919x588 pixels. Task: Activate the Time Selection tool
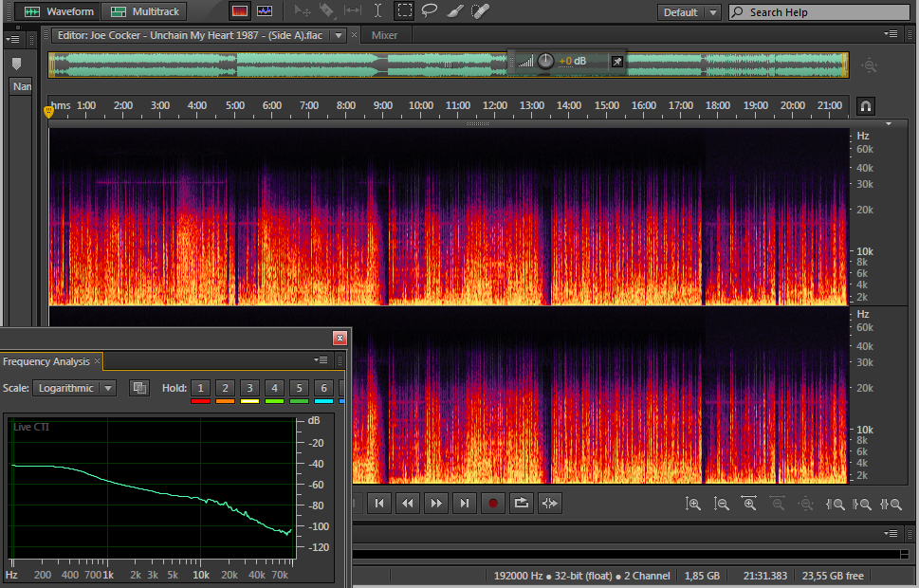point(378,11)
